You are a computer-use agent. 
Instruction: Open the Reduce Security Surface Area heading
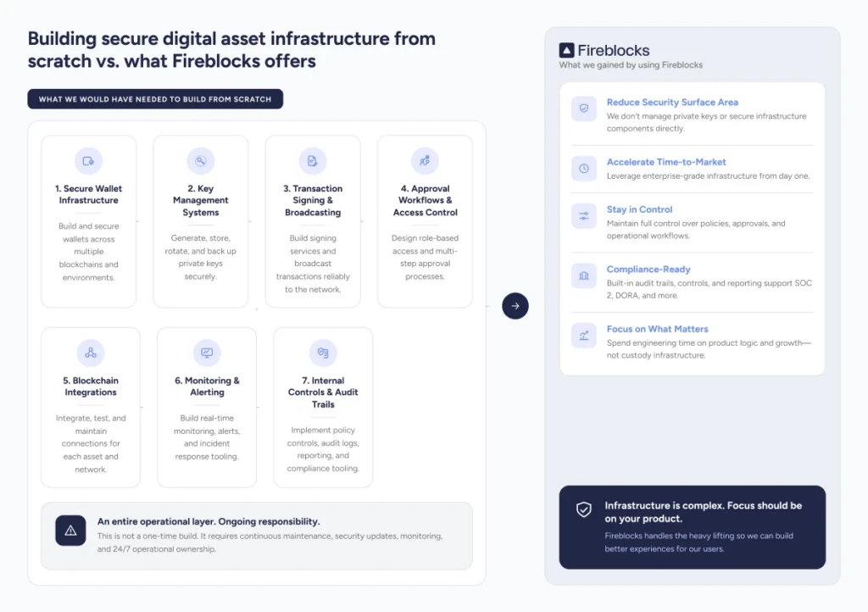(672, 103)
